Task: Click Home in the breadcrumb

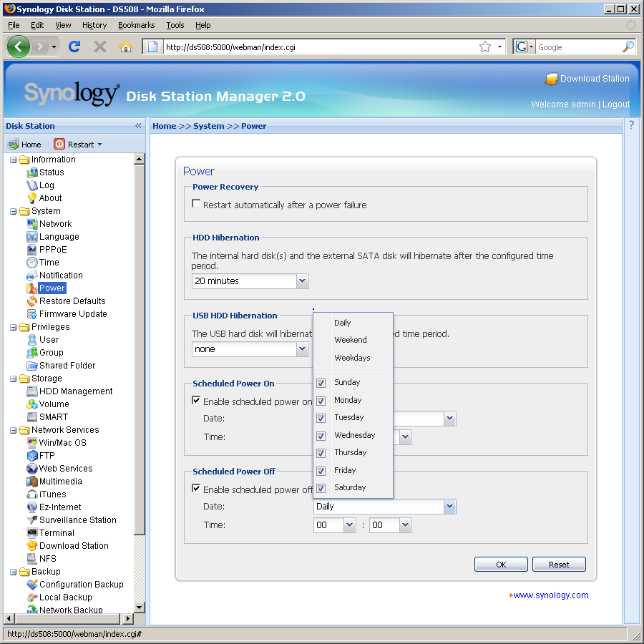Action: pos(165,126)
